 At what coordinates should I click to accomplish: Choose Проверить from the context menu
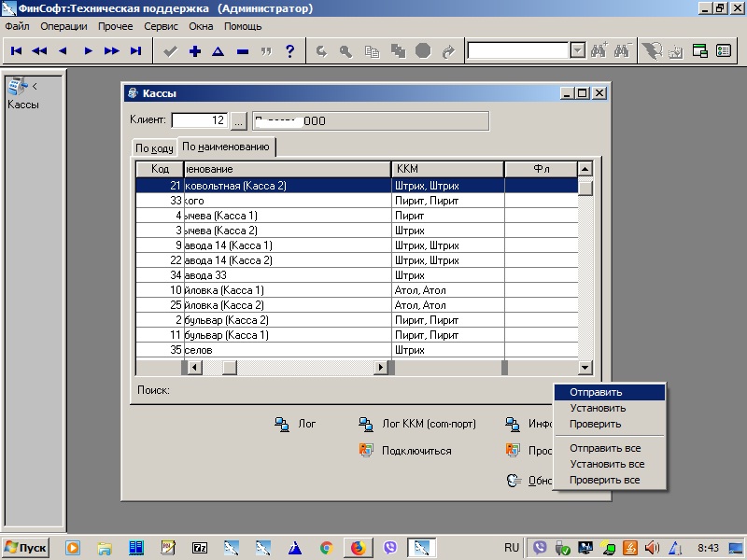click(x=597, y=424)
